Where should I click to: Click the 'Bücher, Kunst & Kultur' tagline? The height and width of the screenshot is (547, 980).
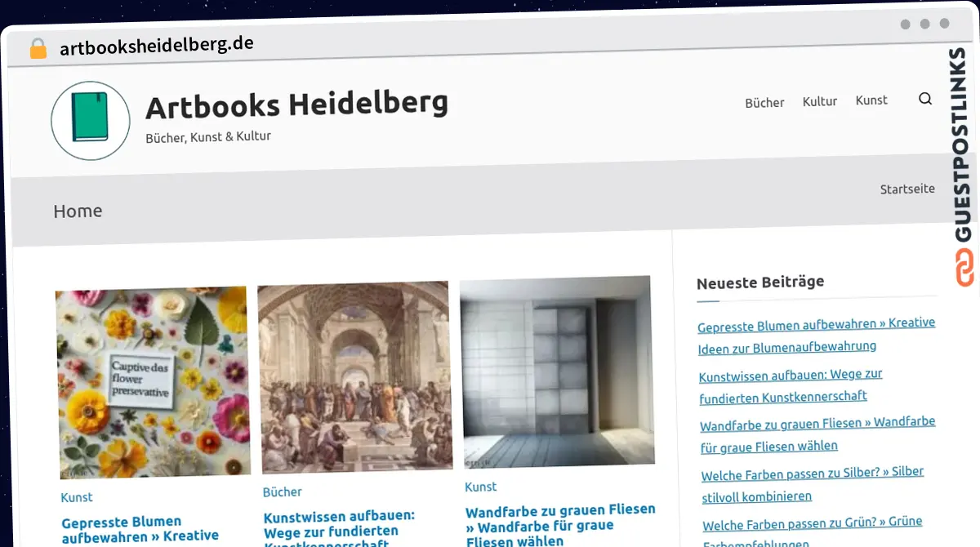coord(208,137)
